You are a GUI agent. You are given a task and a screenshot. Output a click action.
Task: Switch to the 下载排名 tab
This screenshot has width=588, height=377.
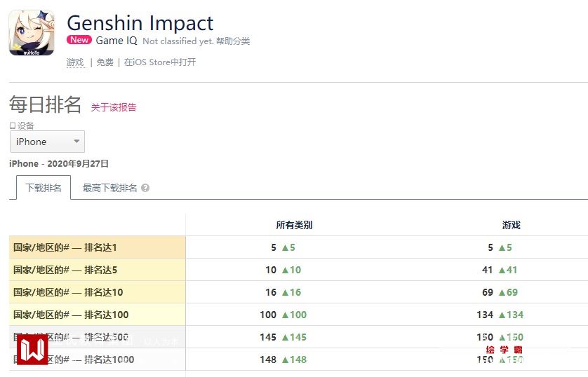pyautogui.click(x=44, y=188)
